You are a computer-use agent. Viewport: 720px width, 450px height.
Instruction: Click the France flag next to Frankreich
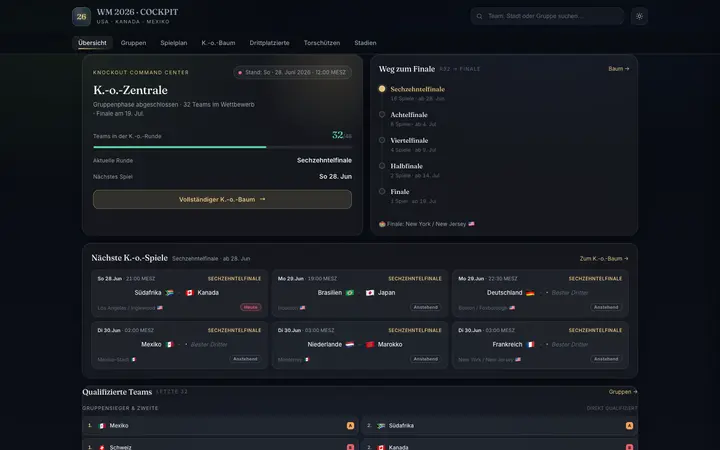click(530, 344)
